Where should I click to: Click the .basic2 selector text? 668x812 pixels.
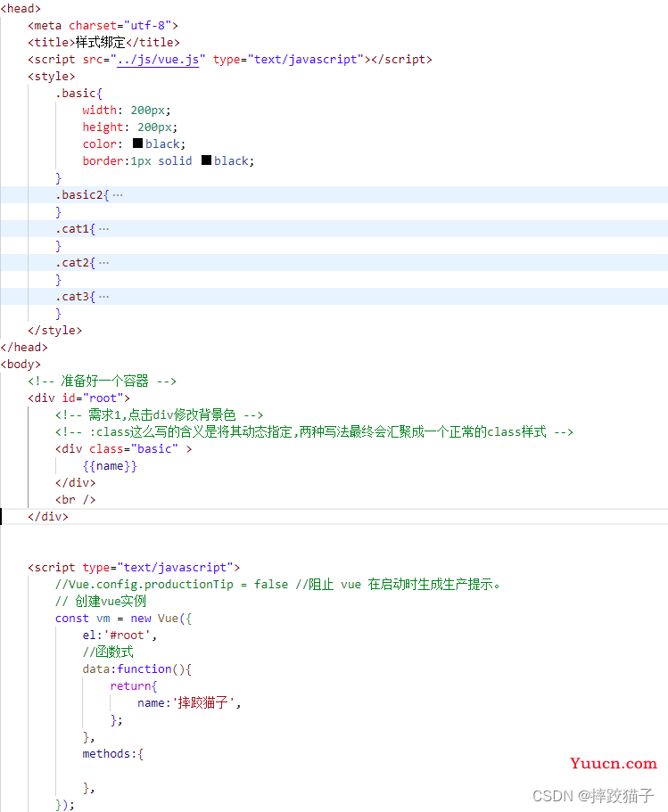click(x=79, y=194)
